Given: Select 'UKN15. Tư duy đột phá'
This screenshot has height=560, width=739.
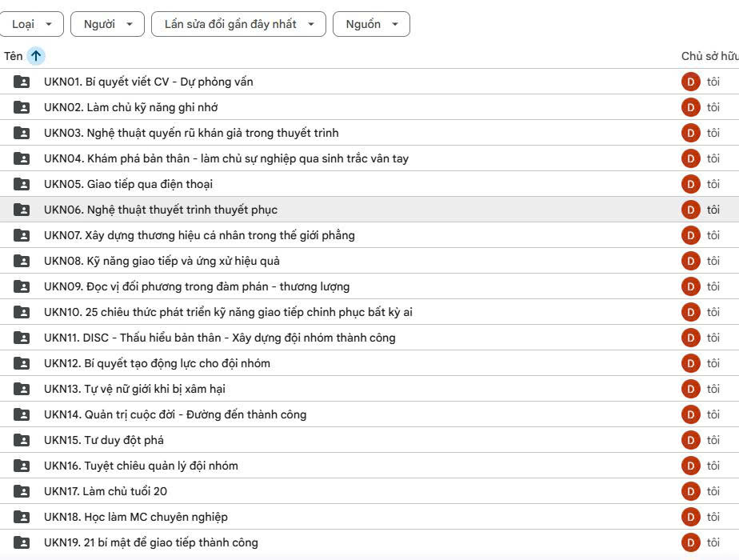Looking at the screenshot, I should point(104,440).
